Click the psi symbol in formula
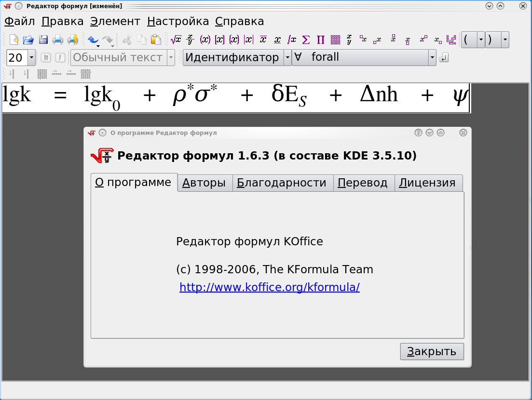532x400 pixels. tap(461, 95)
